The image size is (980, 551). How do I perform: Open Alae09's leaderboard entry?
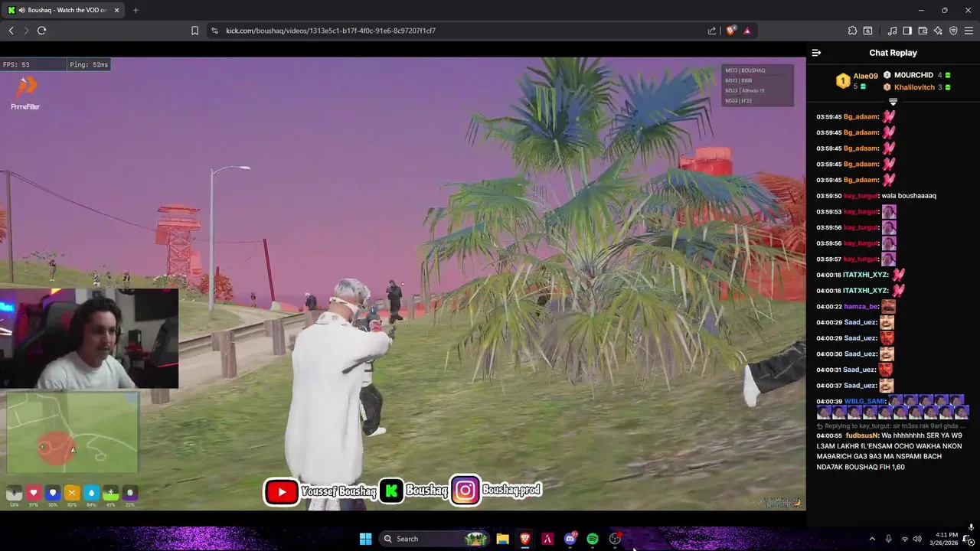(x=858, y=80)
